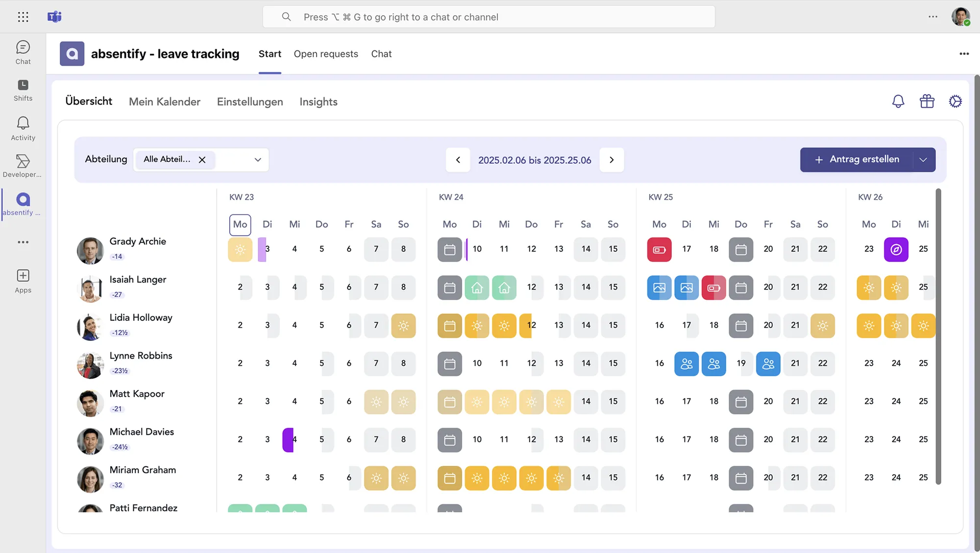Open the Open requests tab
This screenshot has height=553, width=980.
pyautogui.click(x=326, y=54)
